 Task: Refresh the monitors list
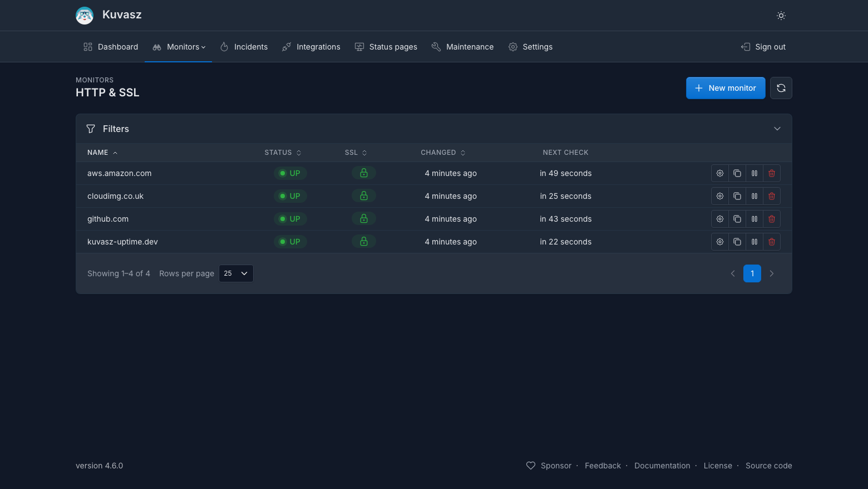781,88
